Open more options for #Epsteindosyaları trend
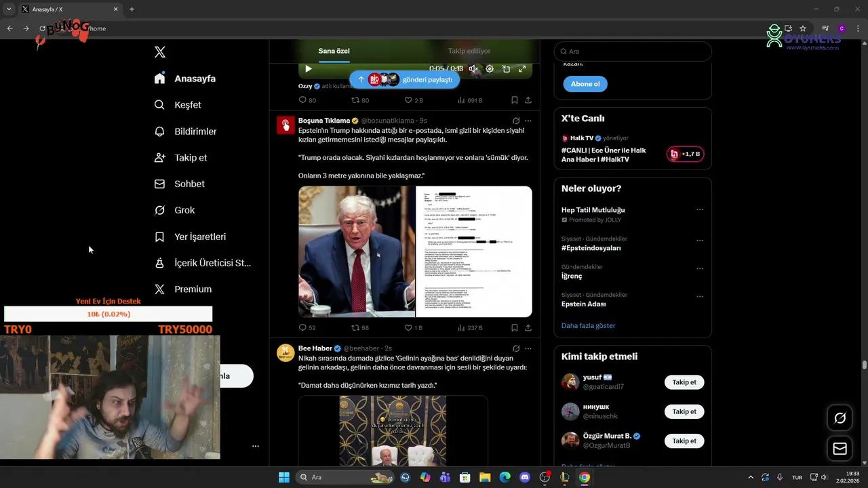868x488 pixels. tap(700, 241)
